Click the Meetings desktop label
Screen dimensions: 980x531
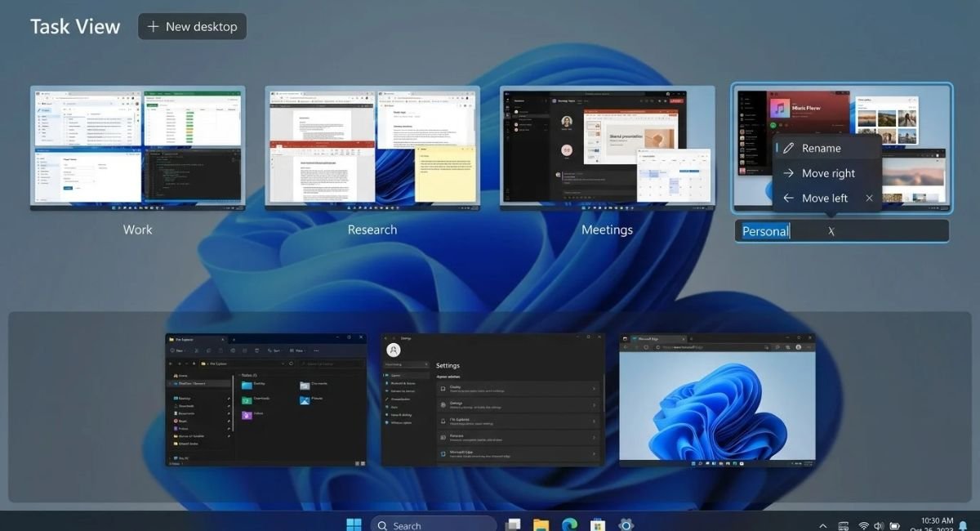pyautogui.click(x=607, y=230)
